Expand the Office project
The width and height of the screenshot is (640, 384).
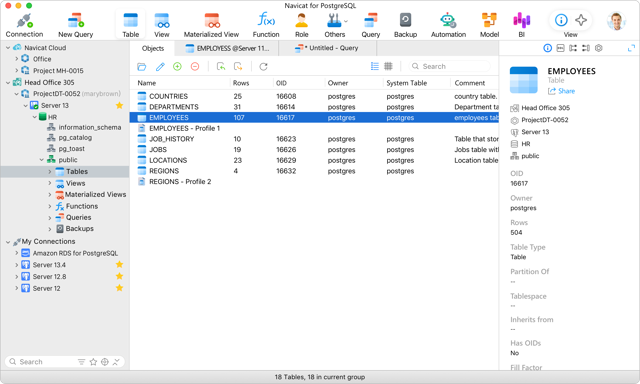pyautogui.click(x=16, y=59)
